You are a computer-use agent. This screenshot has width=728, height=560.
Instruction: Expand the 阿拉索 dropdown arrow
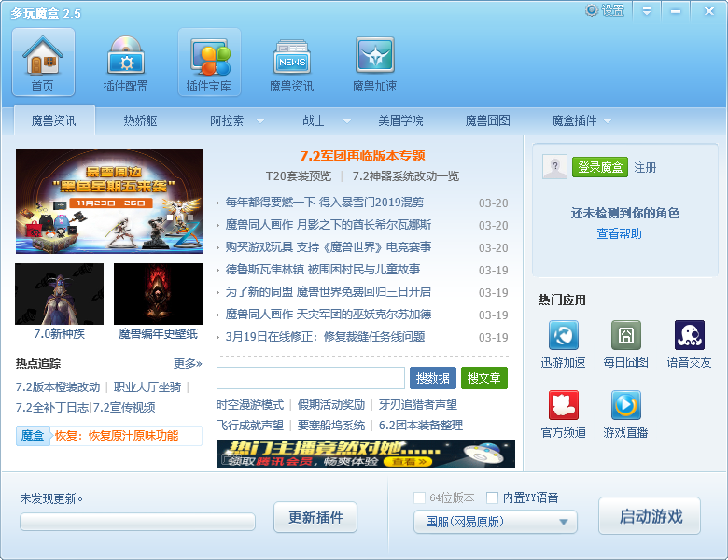[x=260, y=121]
